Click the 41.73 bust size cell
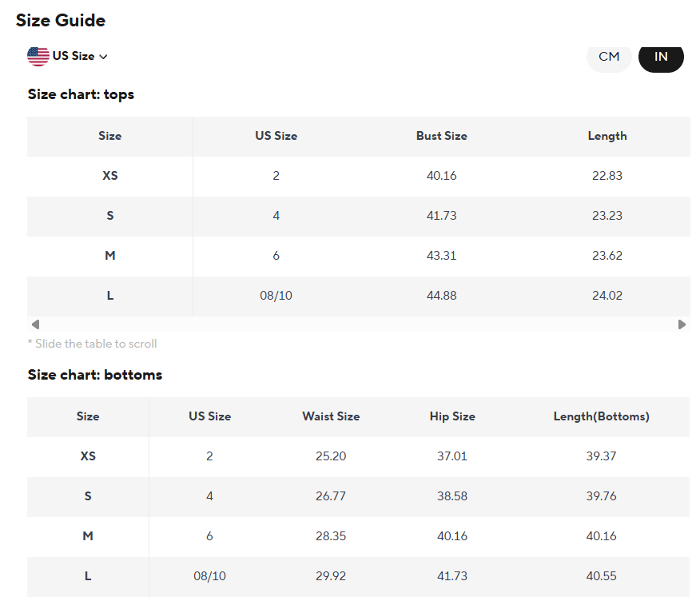700x597 pixels. click(x=441, y=216)
